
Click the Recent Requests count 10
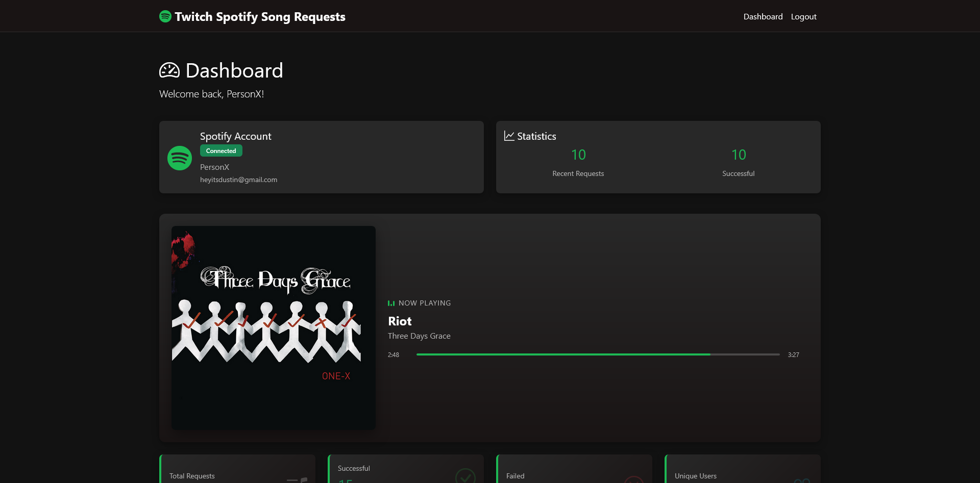tap(578, 155)
